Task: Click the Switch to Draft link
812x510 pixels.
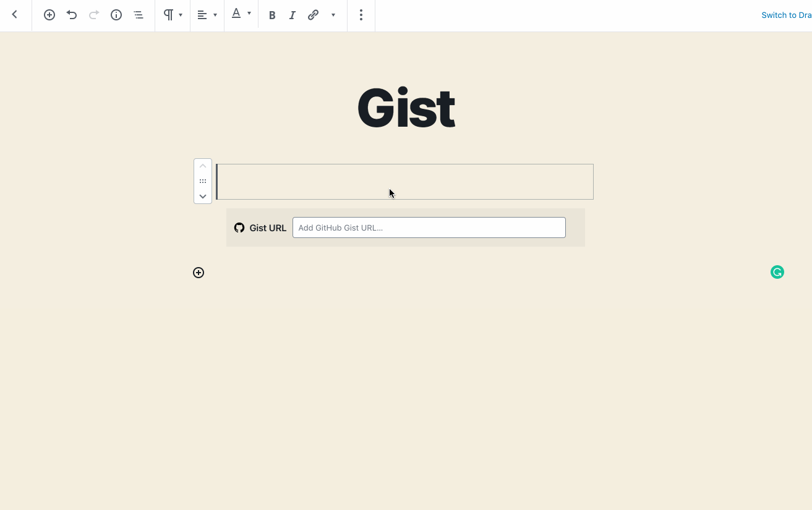Action: [x=786, y=14]
